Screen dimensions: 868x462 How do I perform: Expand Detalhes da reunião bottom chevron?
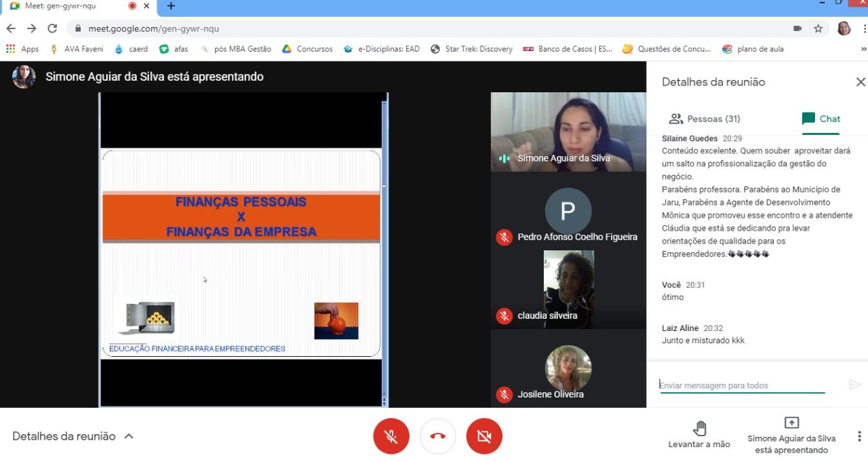(129, 436)
